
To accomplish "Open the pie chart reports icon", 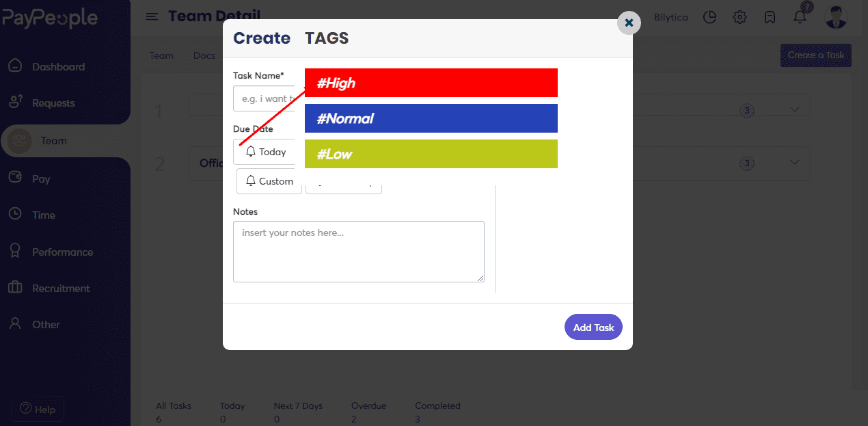I will pyautogui.click(x=709, y=17).
